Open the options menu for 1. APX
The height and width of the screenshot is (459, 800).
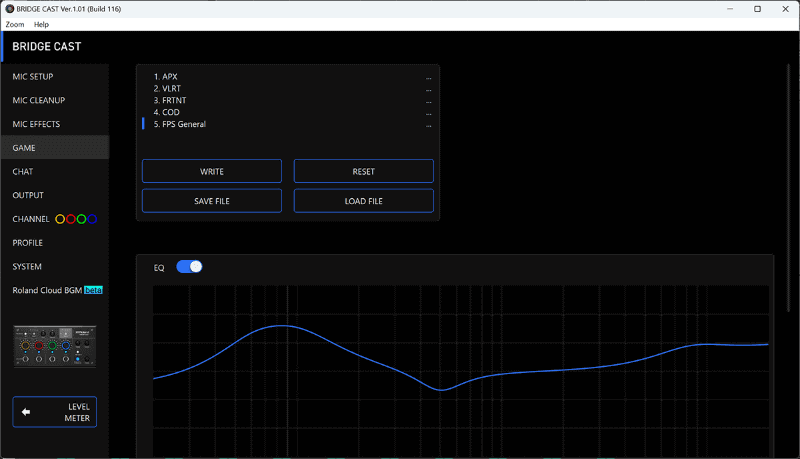coord(429,78)
